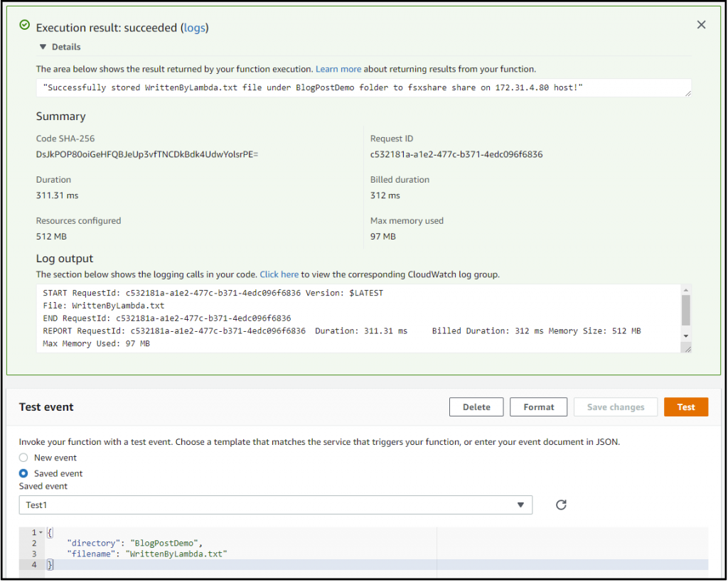Refresh the saved events list
This screenshot has height=582, width=728.
point(561,505)
